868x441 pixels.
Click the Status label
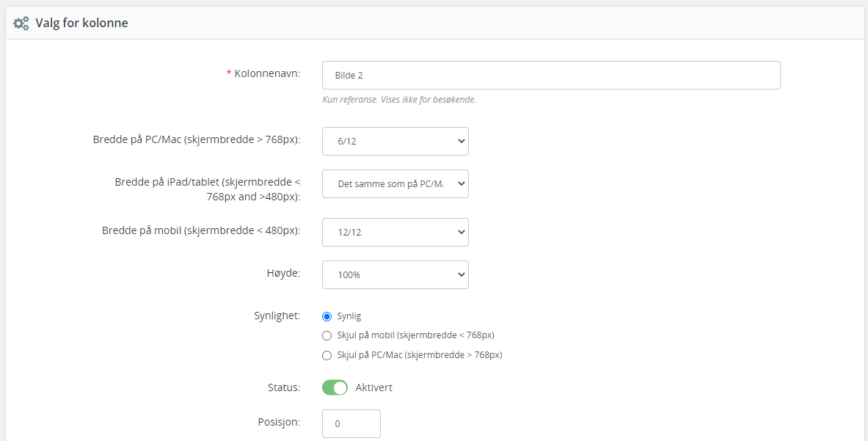pos(284,387)
